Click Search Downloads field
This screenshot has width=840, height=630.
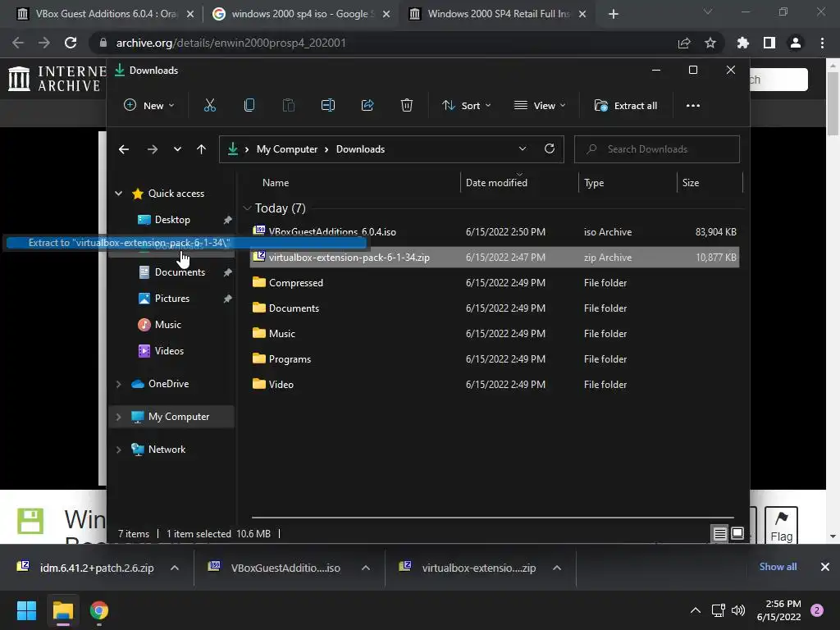click(657, 149)
